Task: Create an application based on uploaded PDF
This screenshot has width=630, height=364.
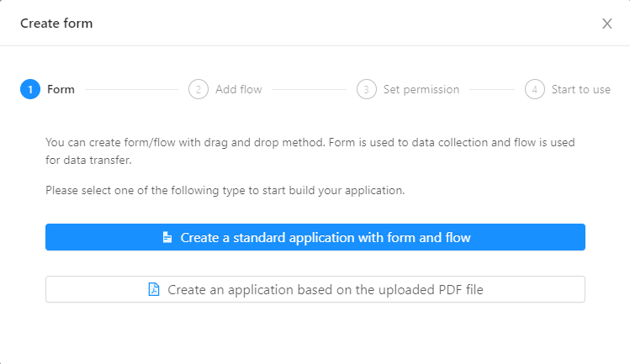Action: [315, 289]
